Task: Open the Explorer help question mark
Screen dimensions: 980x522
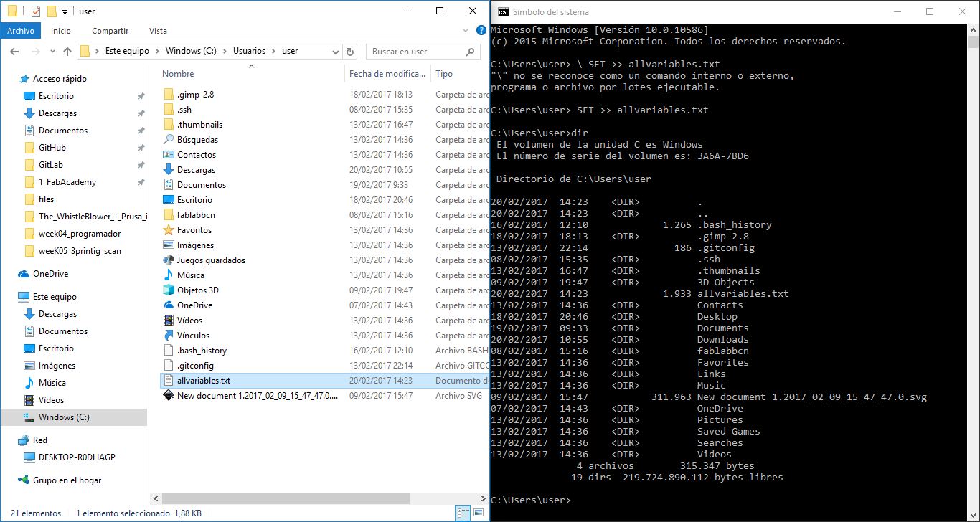Action: pyautogui.click(x=481, y=31)
